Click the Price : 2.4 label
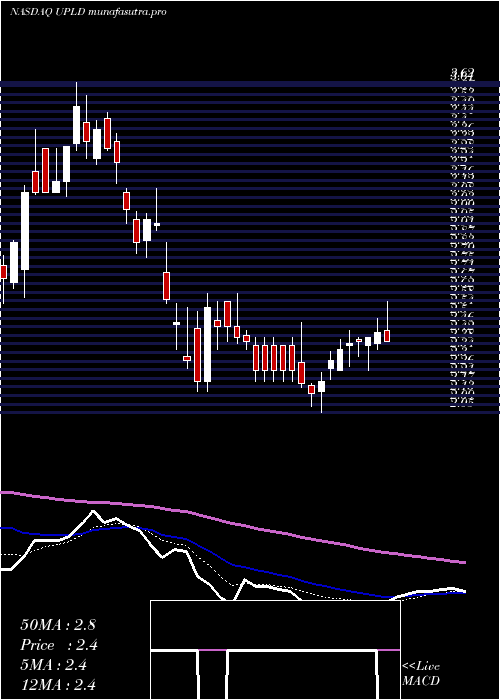Screen dimensions: 500x700 59,645
